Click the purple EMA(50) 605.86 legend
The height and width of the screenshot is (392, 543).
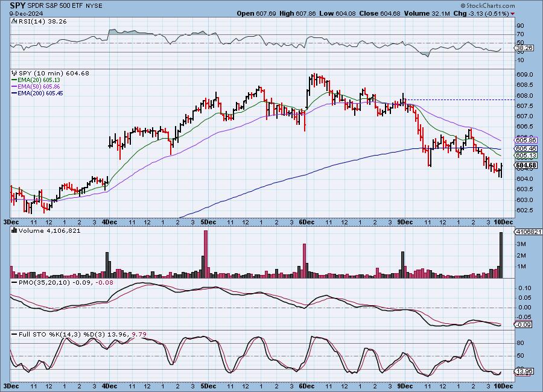[36, 87]
